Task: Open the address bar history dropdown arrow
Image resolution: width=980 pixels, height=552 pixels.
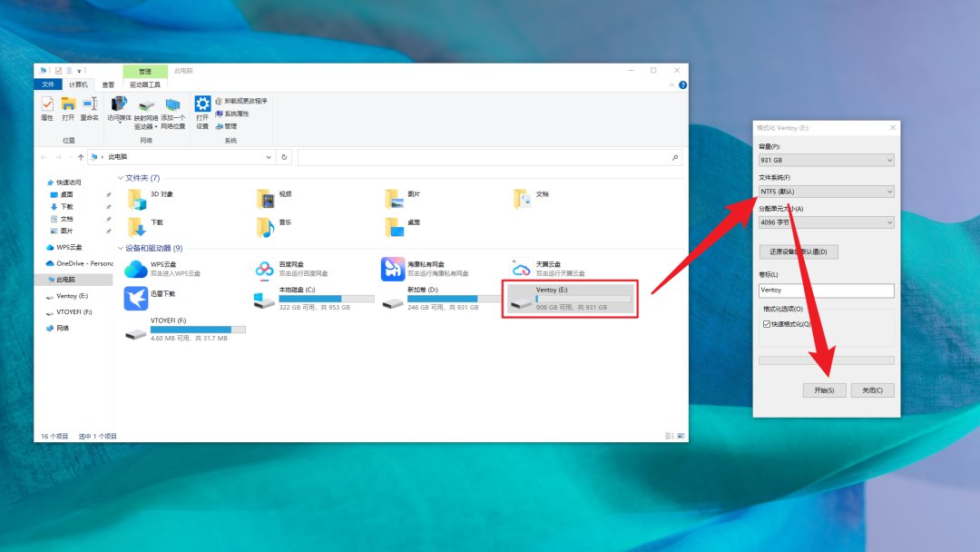Action: [268, 157]
